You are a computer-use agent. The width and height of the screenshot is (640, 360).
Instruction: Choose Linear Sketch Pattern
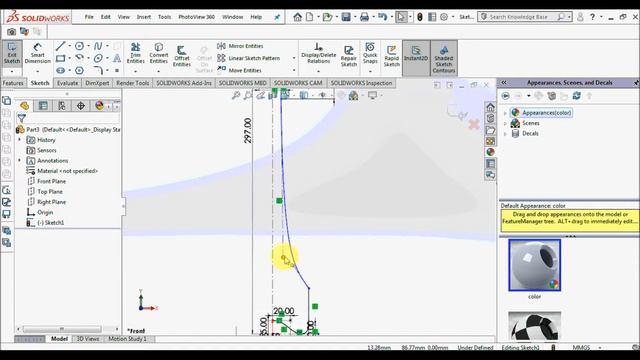pyautogui.click(x=249, y=58)
